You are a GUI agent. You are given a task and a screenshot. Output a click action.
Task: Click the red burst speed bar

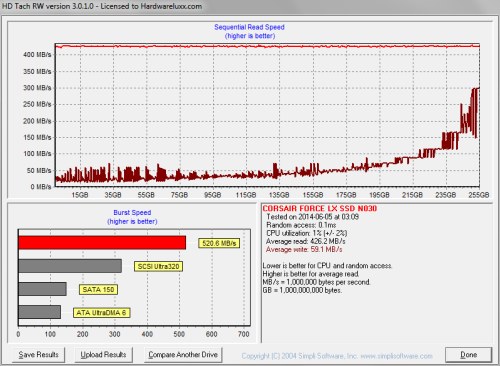pos(102,242)
